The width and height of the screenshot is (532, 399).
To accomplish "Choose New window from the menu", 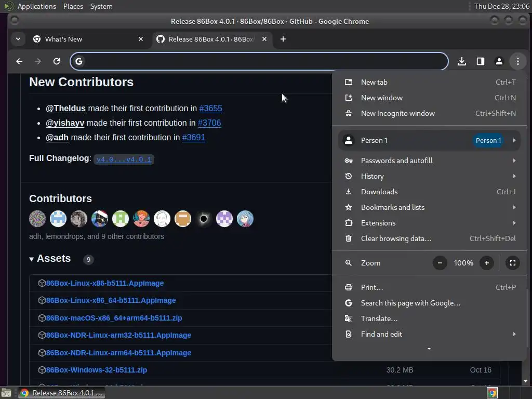I will [x=429, y=98].
